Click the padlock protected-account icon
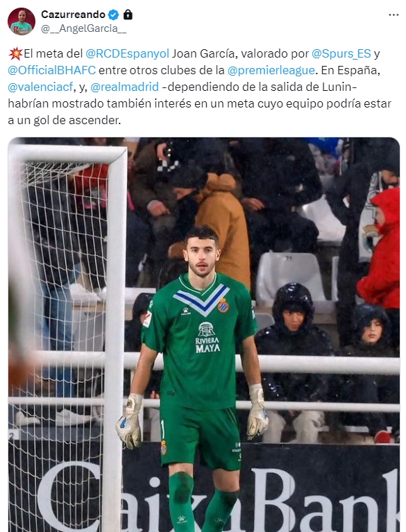The image size is (406, 532). point(127,15)
